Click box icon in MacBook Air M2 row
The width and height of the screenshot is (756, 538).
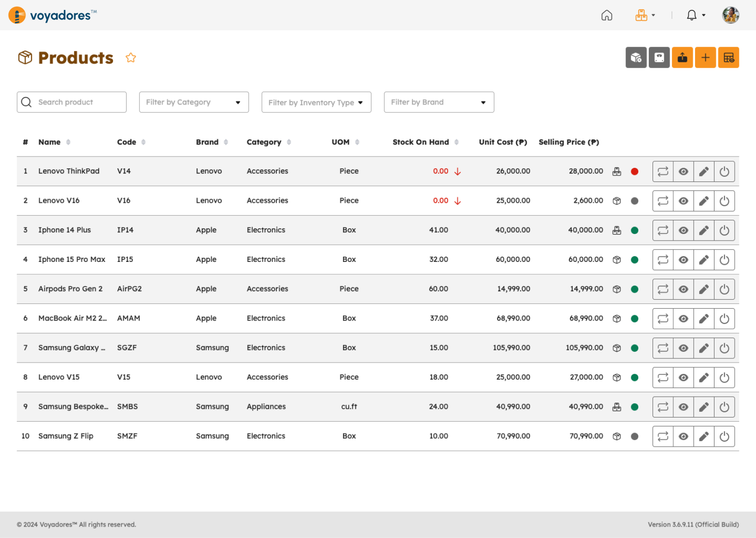(617, 319)
